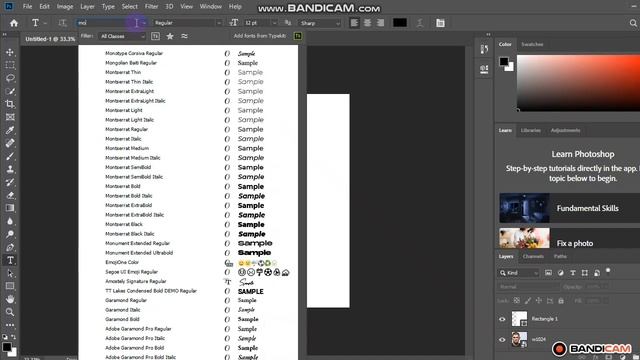Select the Zoom tool in toolbar
Screen dimensions: 640x360
click(10, 312)
